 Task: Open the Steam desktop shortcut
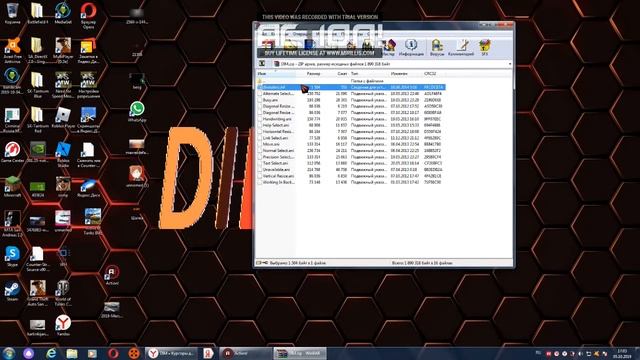12,291
